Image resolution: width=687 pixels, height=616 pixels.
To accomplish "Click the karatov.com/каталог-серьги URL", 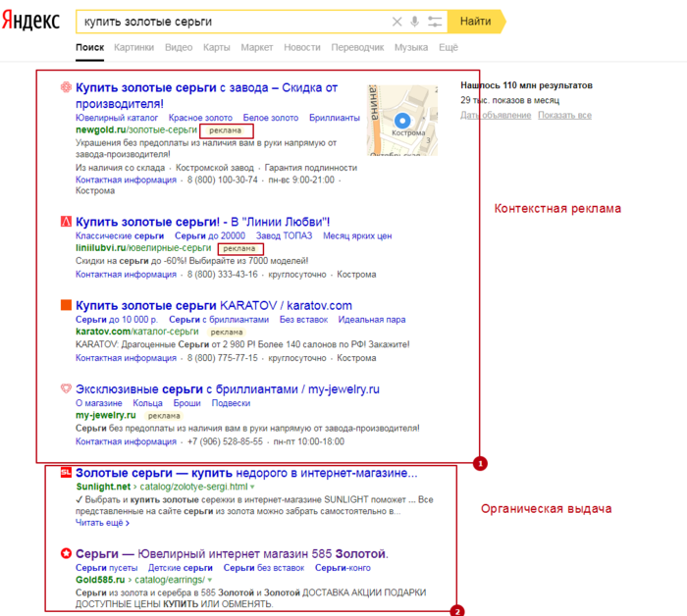I will pyautogui.click(x=137, y=332).
